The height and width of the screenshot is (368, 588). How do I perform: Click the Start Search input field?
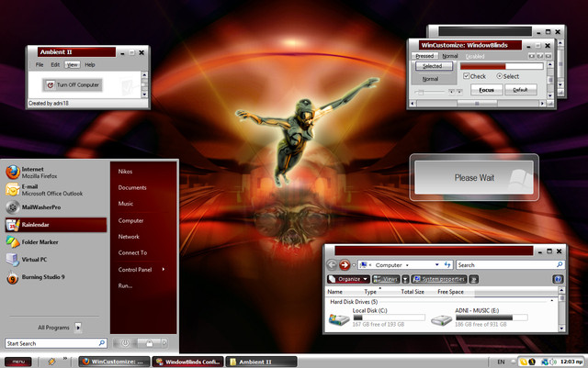pyautogui.click(x=56, y=343)
